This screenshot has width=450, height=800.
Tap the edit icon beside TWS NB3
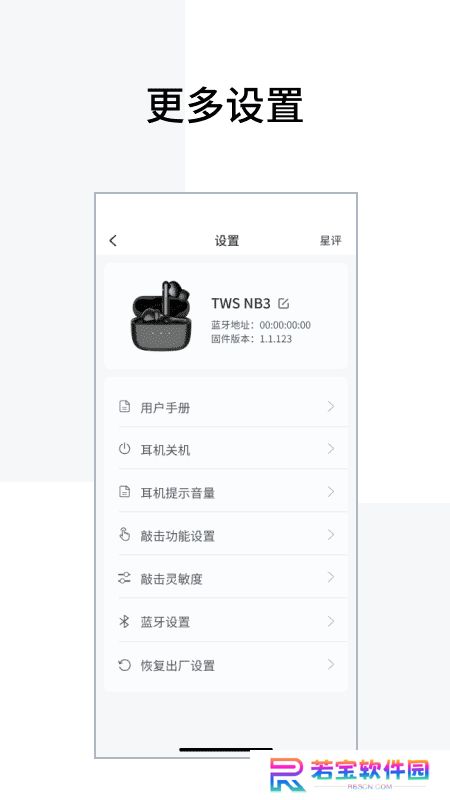click(x=283, y=304)
